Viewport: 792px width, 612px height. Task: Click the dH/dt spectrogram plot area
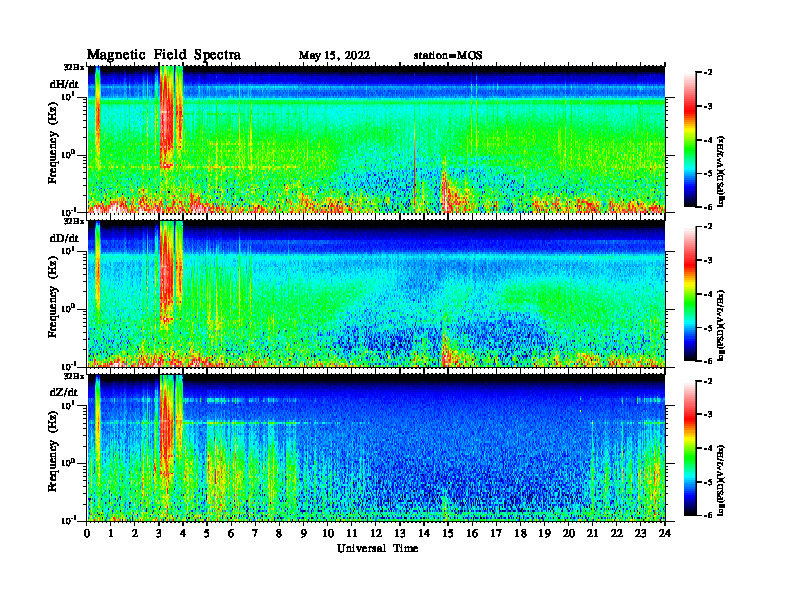point(376,139)
